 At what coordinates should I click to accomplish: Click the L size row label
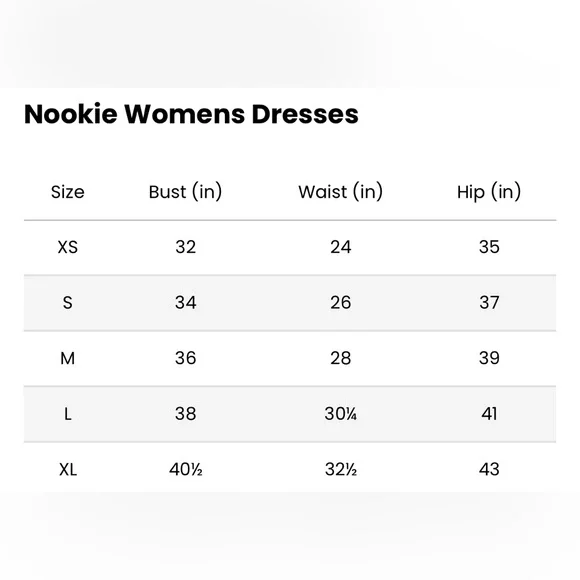coord(68,414)
